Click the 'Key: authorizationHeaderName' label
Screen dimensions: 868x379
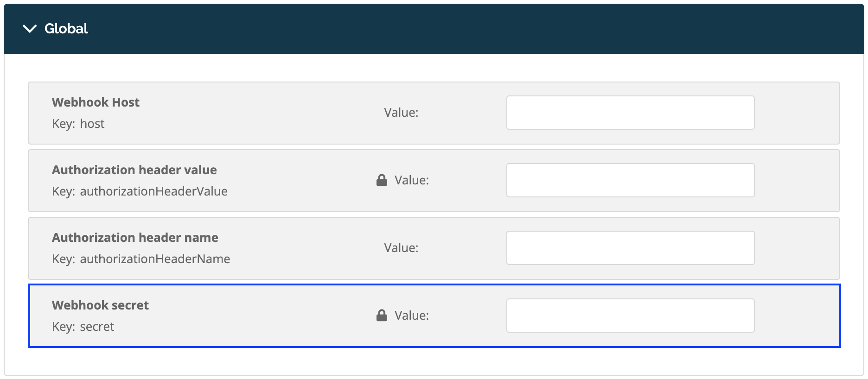141,259
